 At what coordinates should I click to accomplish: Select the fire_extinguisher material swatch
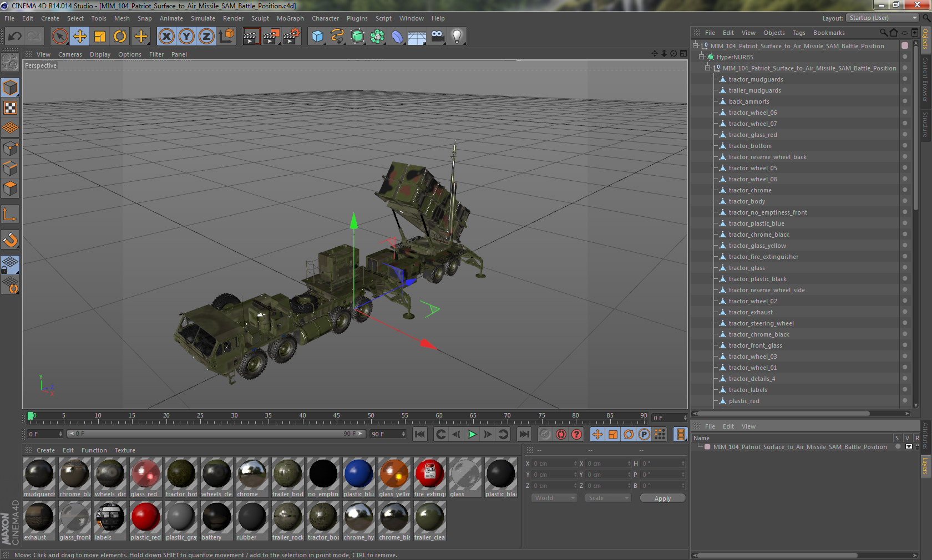(x=429, y=477)
